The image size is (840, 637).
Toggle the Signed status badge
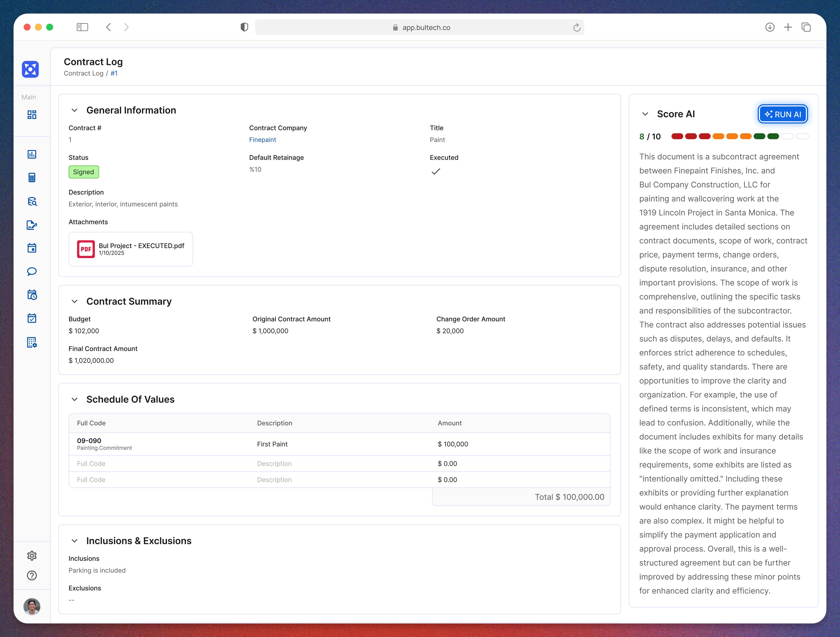click(84, 172)
